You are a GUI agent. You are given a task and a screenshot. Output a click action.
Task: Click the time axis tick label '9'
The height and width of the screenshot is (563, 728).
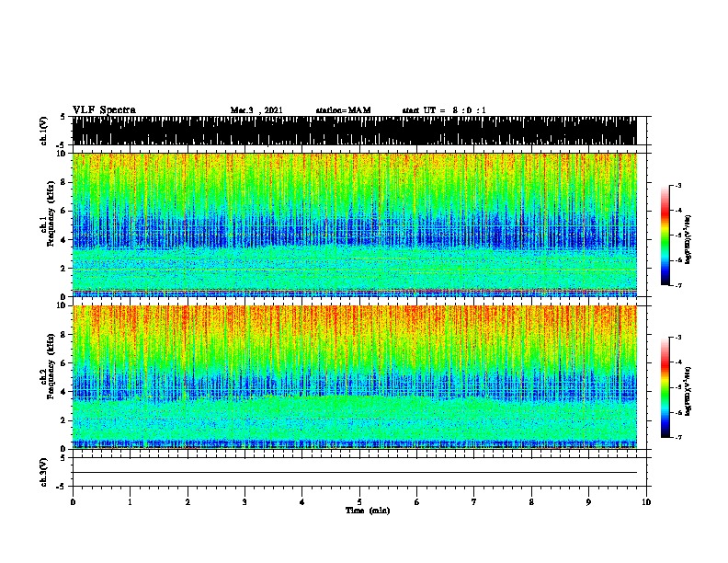coord(588,501)
